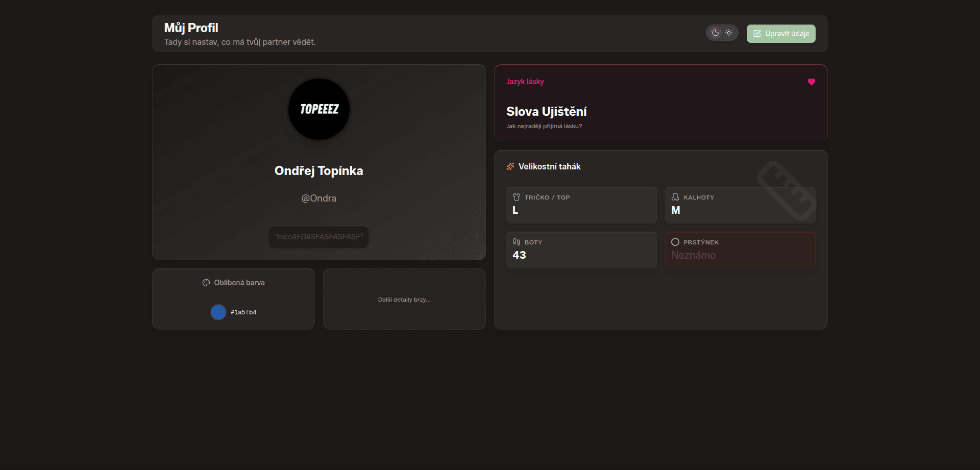The width and height of the screenshot is (980, 470).
Task: Click the Upravit údaje button
Action: (x=780, y=33)
